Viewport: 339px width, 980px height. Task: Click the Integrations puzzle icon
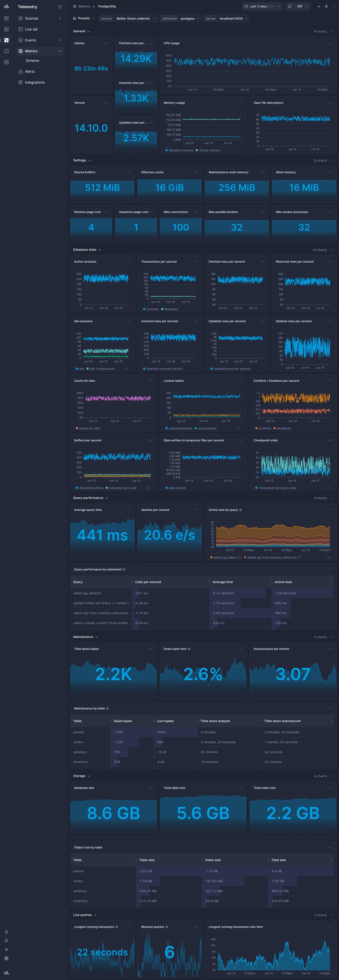click(20, 82)
